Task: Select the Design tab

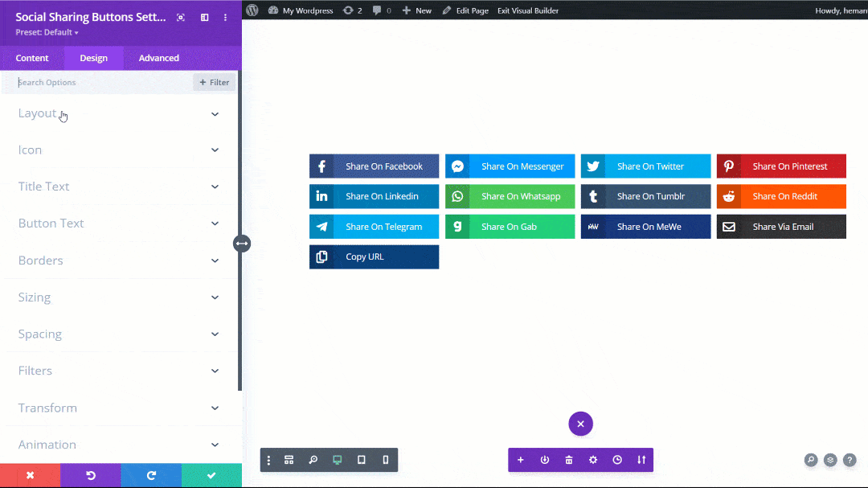Action: click(93, 58)
